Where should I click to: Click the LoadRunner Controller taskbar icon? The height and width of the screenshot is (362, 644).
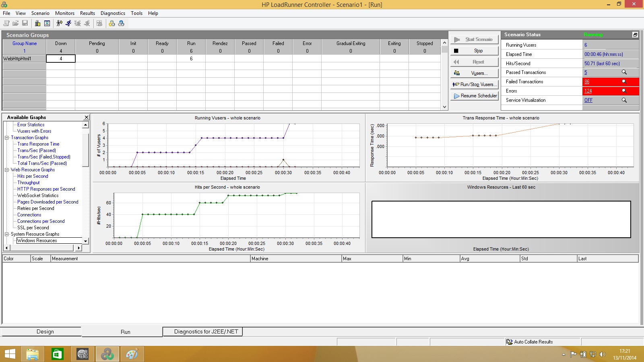(107, 354)
